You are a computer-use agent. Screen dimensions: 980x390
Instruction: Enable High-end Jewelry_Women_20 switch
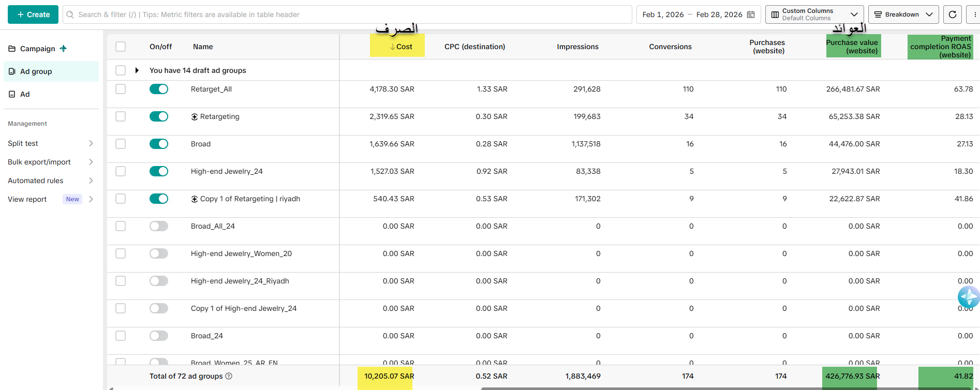[x=159, y=253]
